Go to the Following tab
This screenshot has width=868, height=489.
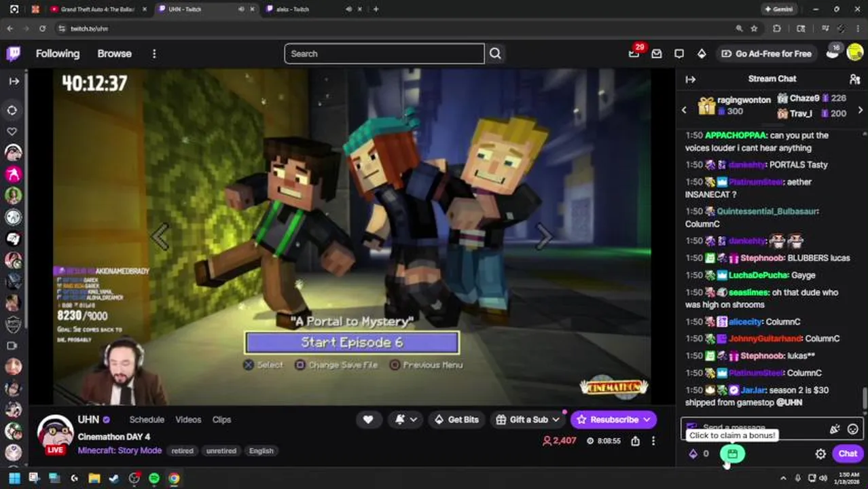pyautogui.click(x=58, y=54)
